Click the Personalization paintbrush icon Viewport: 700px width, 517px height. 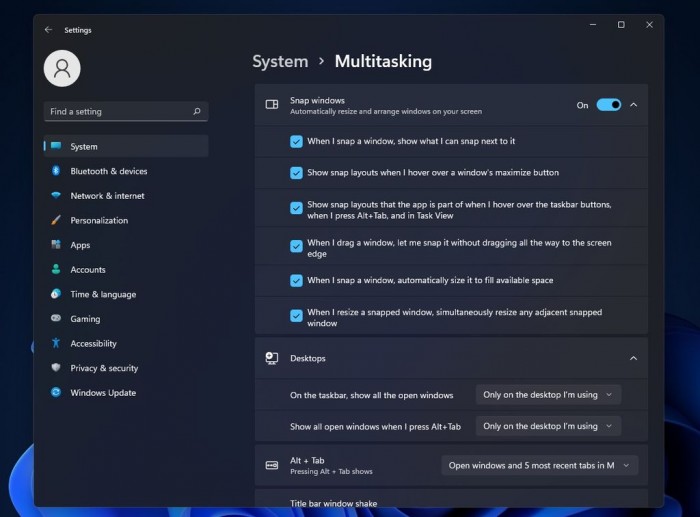click(56, 220)
